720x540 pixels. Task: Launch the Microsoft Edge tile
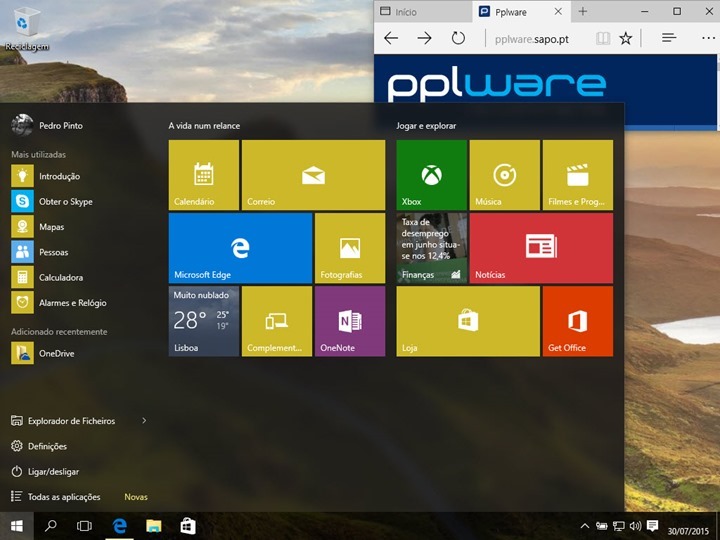click(240, 248)
